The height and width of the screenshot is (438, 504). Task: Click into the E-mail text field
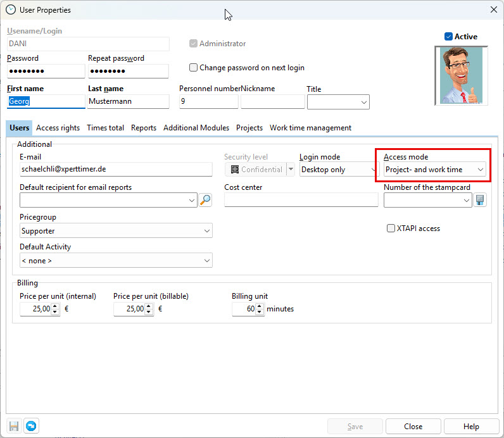pyautogui.click(x=115, y=170)
